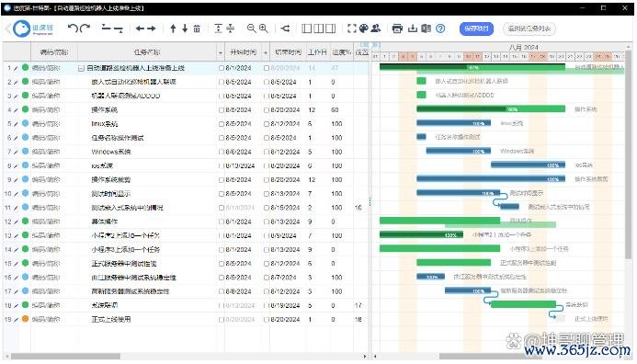Tick end date checkbox on row 9
The image size is (637, 364).
pos(267,179)
